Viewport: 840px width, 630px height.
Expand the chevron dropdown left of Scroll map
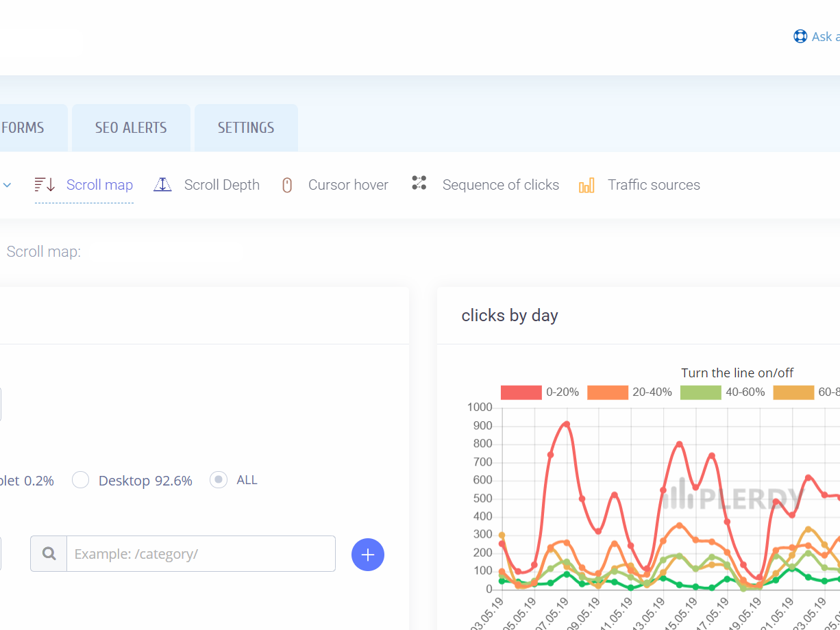coord(7,184)
